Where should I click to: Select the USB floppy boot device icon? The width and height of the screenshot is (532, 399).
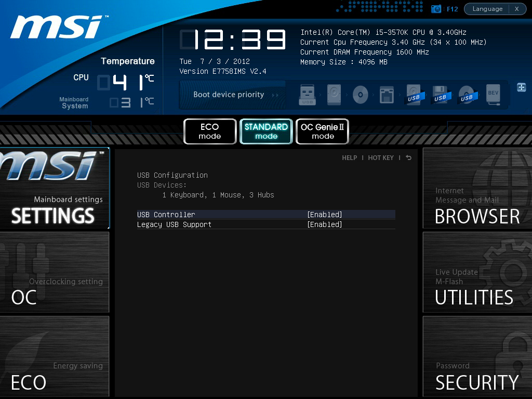pos(441,95)
